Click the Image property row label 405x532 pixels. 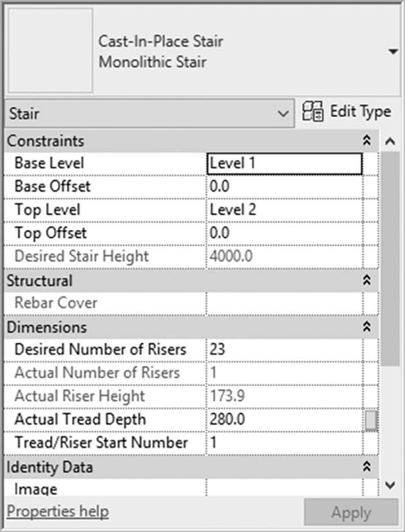click(36, 489)
